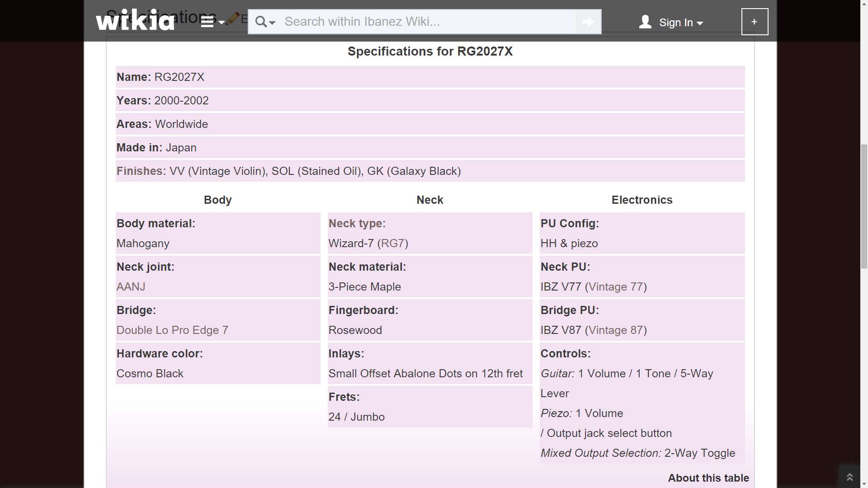
Task: Open Double Lo Pro Edge 7 link
Action: coord(172,330)
